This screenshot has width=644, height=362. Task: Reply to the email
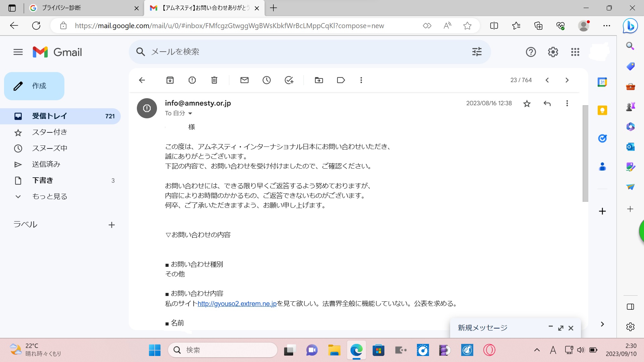[x=547, y=103]
